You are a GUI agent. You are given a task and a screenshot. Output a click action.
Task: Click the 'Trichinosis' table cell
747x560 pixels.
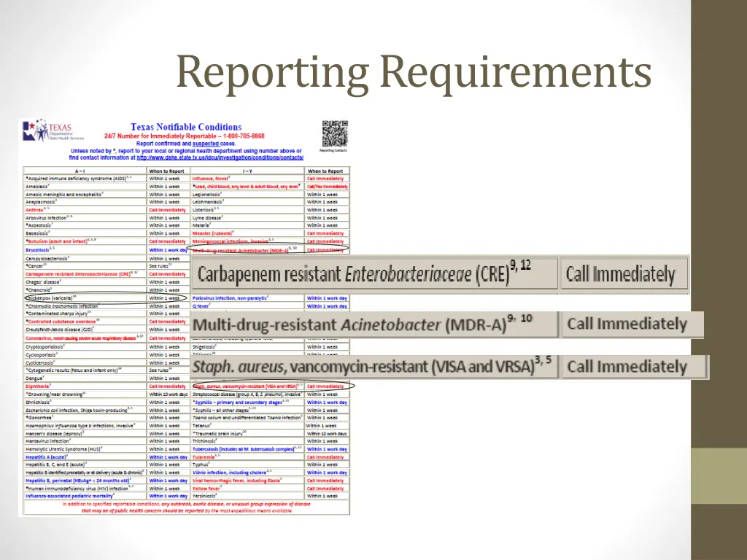click(247, 441)
